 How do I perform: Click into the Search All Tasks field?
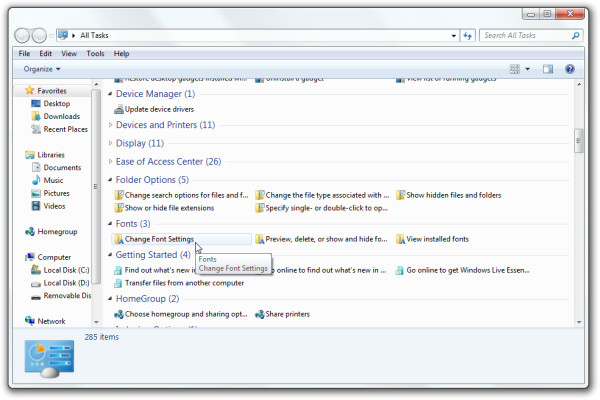point(526,36)
